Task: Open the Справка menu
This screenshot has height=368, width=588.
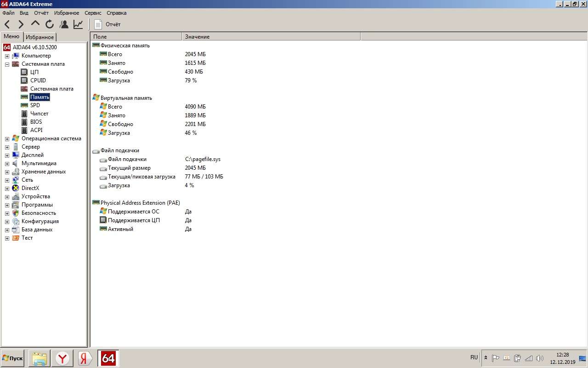Action: point(116,13)
